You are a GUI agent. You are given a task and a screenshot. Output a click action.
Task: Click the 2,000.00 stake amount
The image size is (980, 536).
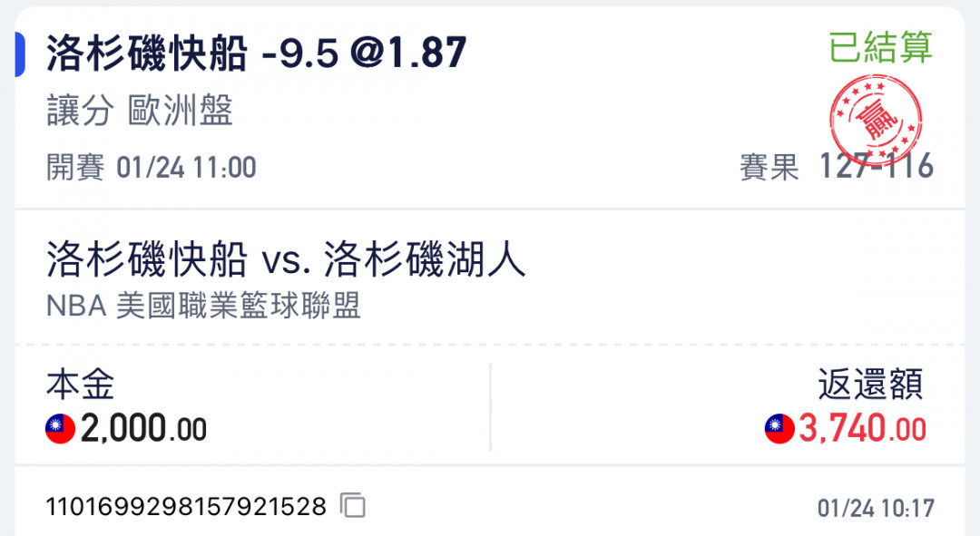[143, 429]
